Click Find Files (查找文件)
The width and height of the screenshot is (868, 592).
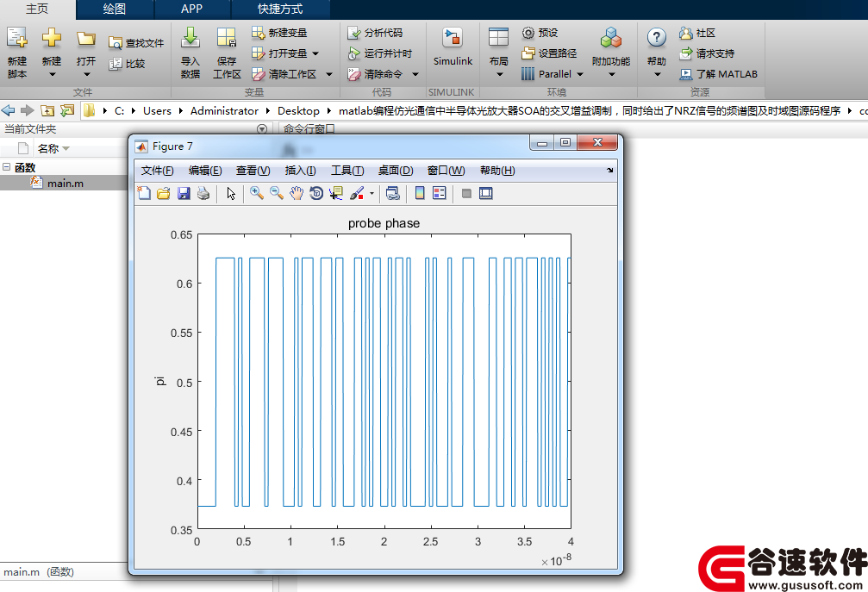click(136, 43)
